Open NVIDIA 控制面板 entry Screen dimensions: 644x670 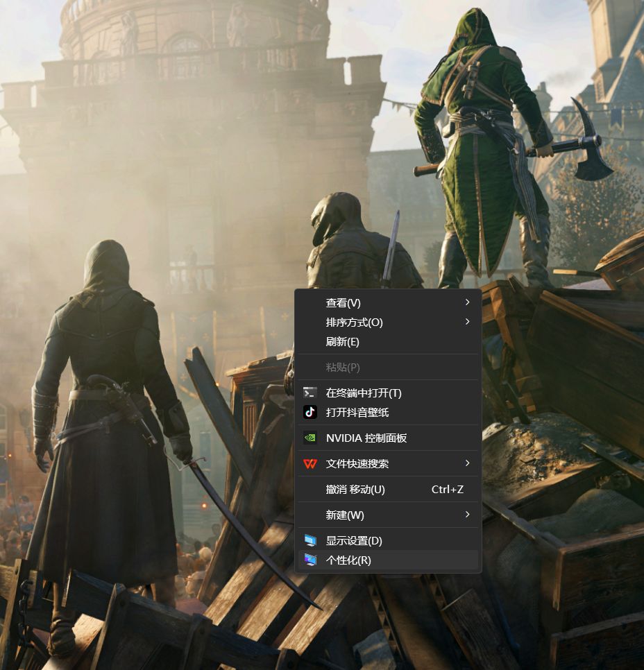click(388, 438)
